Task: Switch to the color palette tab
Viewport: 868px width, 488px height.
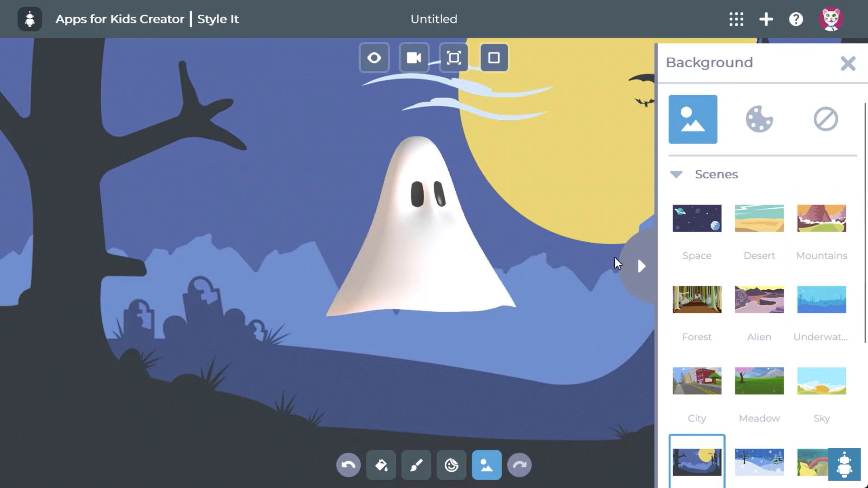Action: click(759, 119)
